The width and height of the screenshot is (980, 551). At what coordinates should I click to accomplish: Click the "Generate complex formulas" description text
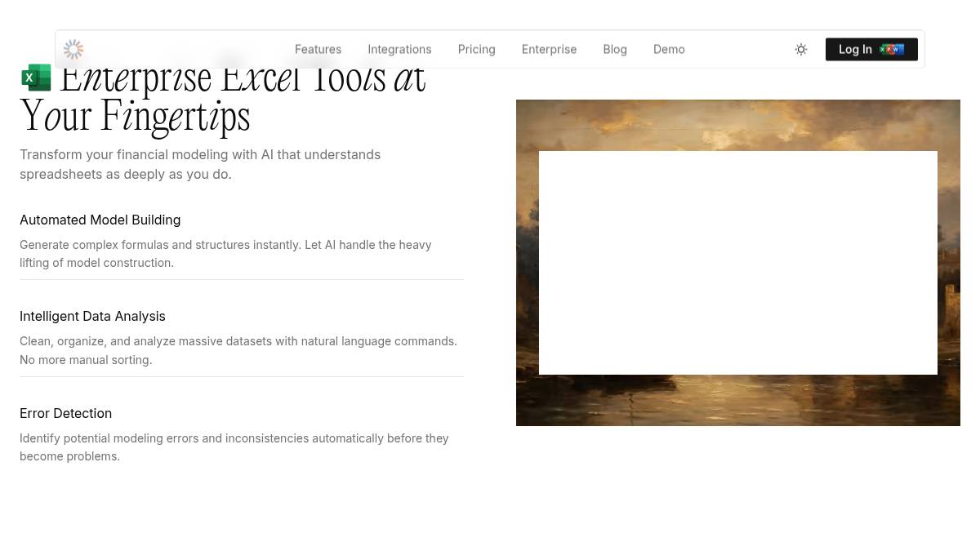(225, 254)
